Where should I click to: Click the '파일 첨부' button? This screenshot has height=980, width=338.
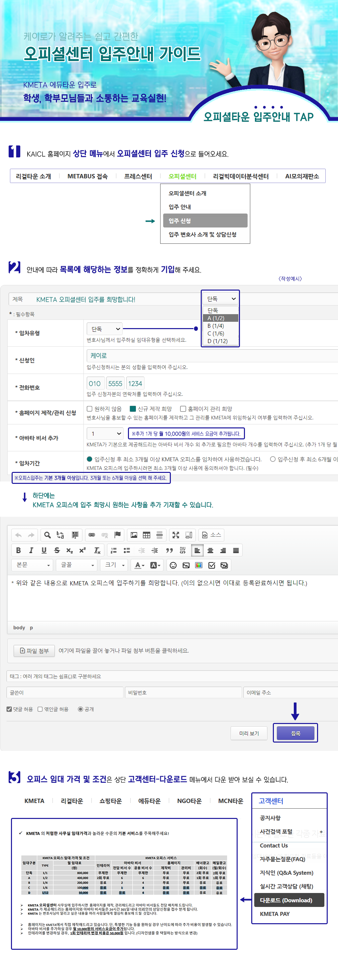34,651
